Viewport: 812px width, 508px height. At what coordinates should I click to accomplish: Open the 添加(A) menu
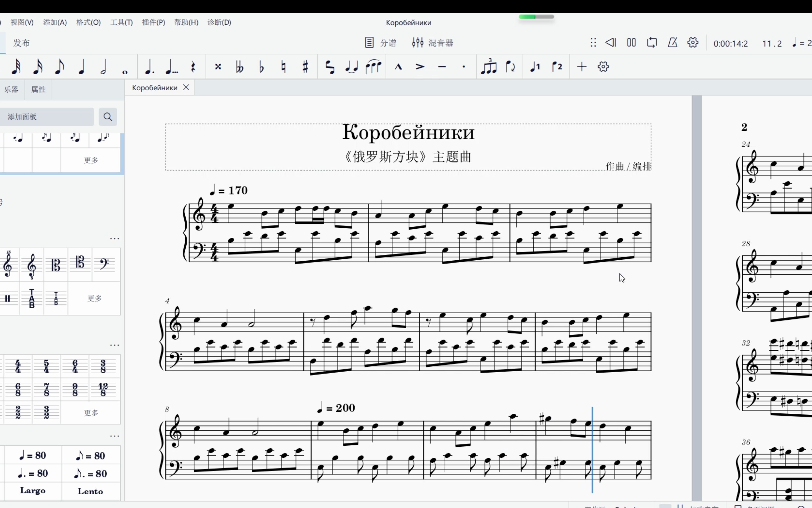point(55,22)
